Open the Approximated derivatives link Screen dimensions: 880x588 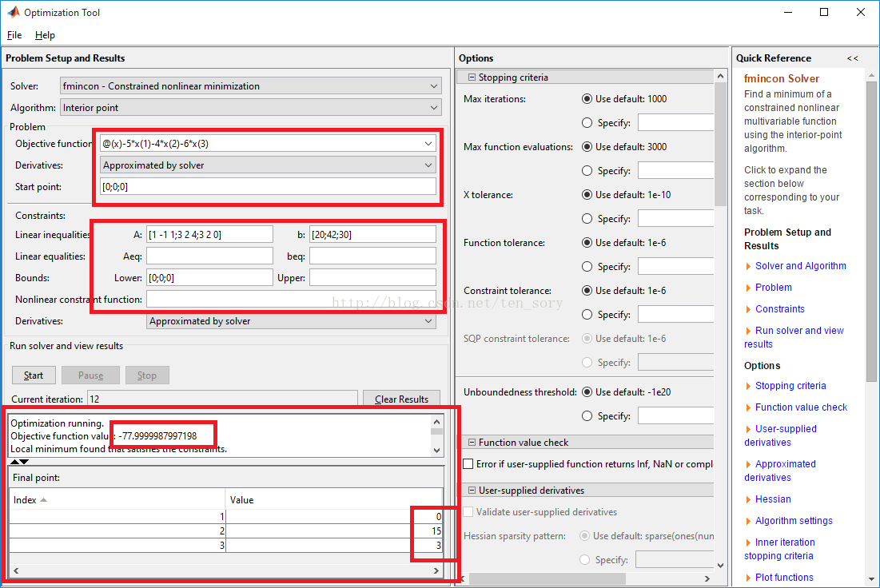[x=780, y=471]
